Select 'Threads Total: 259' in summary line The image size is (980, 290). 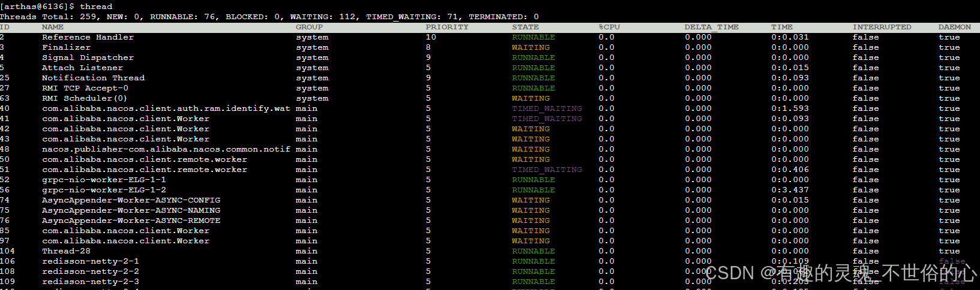[48, 17]
